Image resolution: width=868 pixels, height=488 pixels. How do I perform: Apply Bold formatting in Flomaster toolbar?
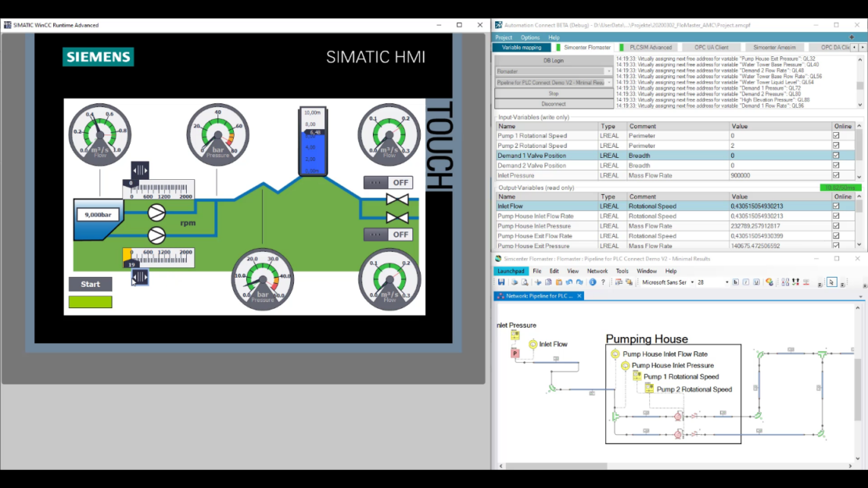(x=735, y=281)
